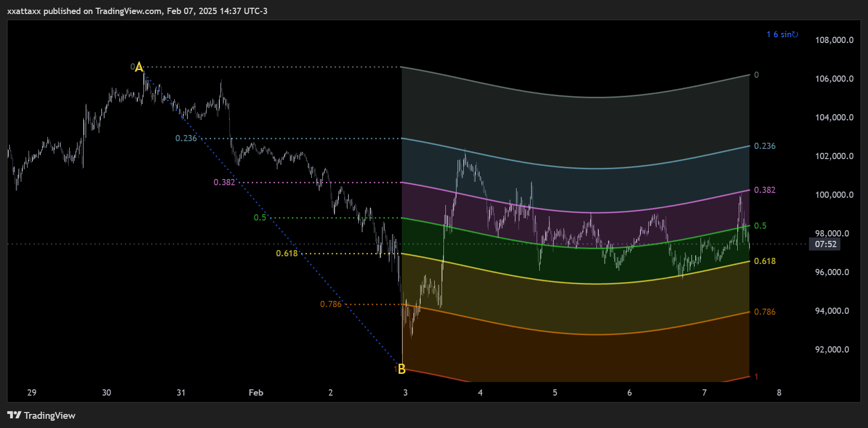Click the date label 7 on time axis
868x428 pixels.
[704, 393]
